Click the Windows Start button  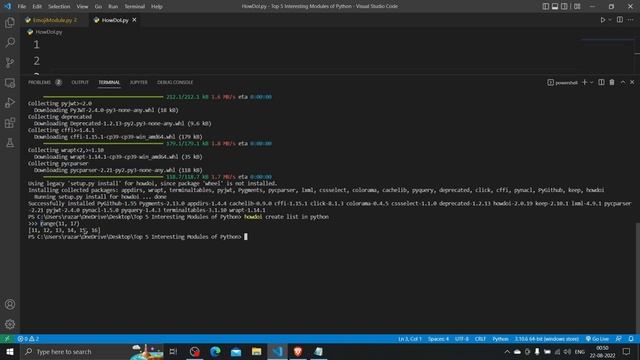coord(9,351)
